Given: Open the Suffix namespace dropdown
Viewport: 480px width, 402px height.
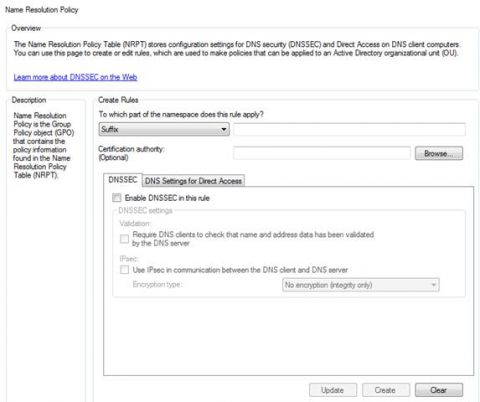Looking at the screenshot, I should 164,129.
